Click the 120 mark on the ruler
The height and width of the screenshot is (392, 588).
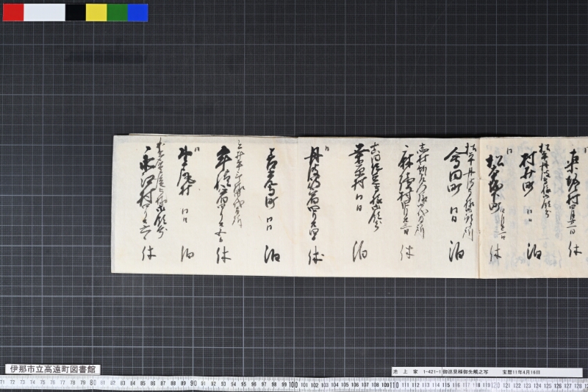pos(495,385)
